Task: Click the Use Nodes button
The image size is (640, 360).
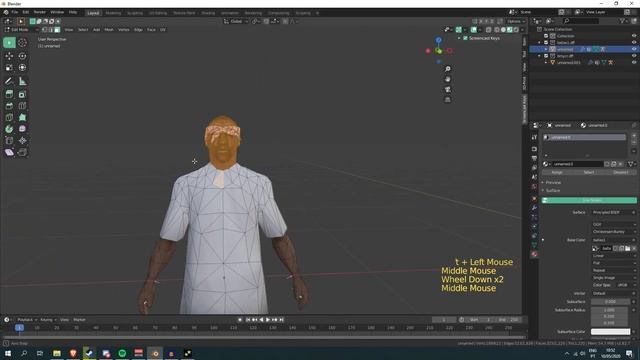Action: [x=589, y=200]
